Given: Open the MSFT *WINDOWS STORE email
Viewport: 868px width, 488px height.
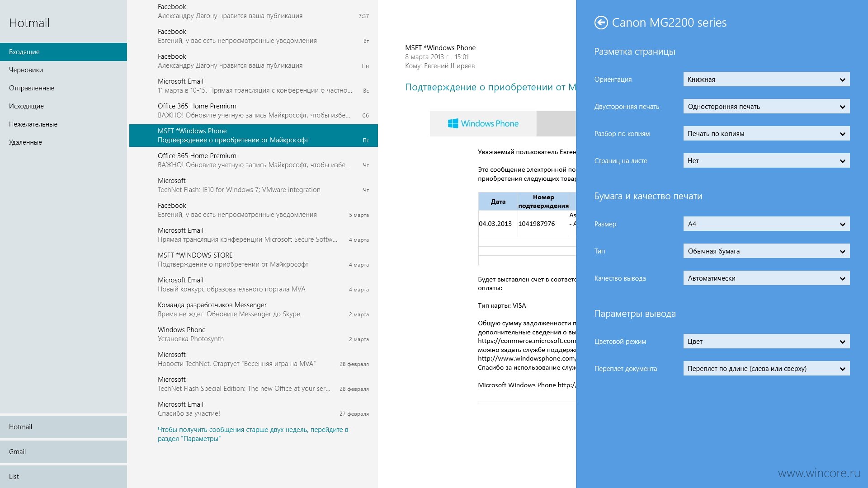Looking at the screenshot, I should (x=254, y=260).
